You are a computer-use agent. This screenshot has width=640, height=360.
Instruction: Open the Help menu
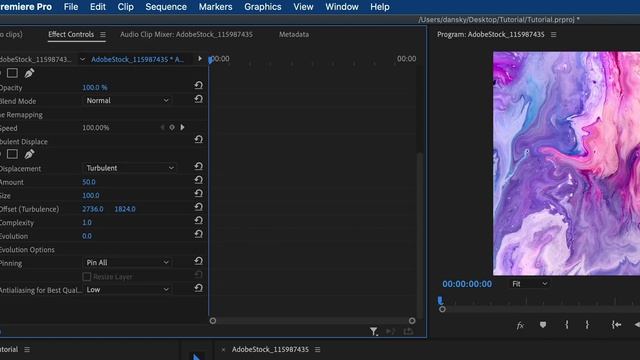(380, 7)
